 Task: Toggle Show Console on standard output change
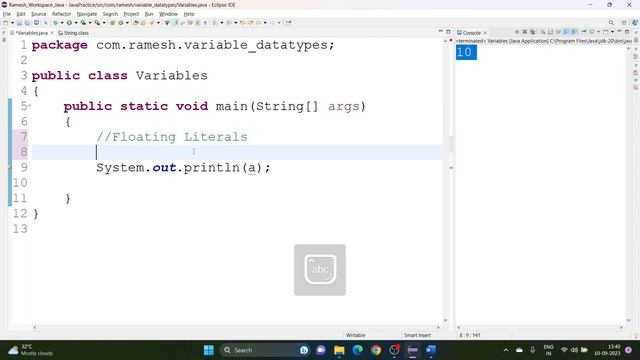pos(566,32)
